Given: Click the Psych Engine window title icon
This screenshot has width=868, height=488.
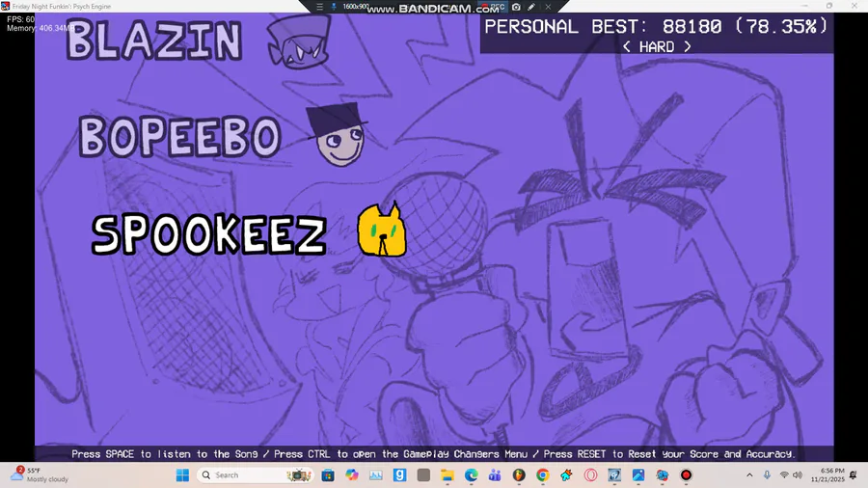Looking at the screenshot, I should 6,6.
